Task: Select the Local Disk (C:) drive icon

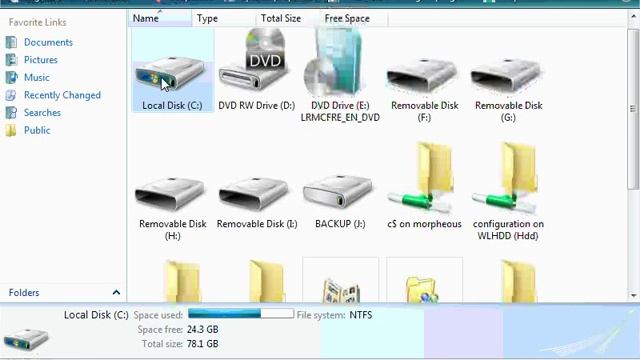Action: 171,74
